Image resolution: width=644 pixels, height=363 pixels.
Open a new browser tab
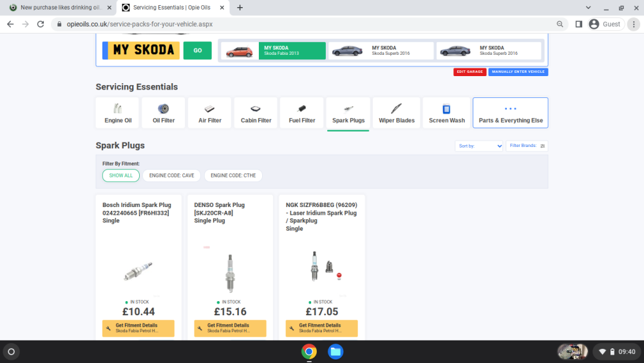tap(240, 7)
